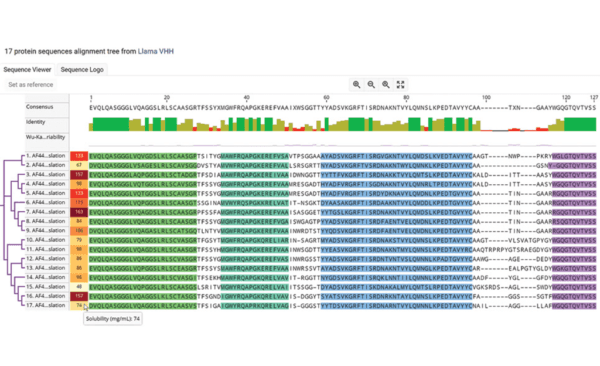This screenshot has height=366, width=600.
Task: Select sequence row 16. AF4...slation
Action: pos(45,296)
